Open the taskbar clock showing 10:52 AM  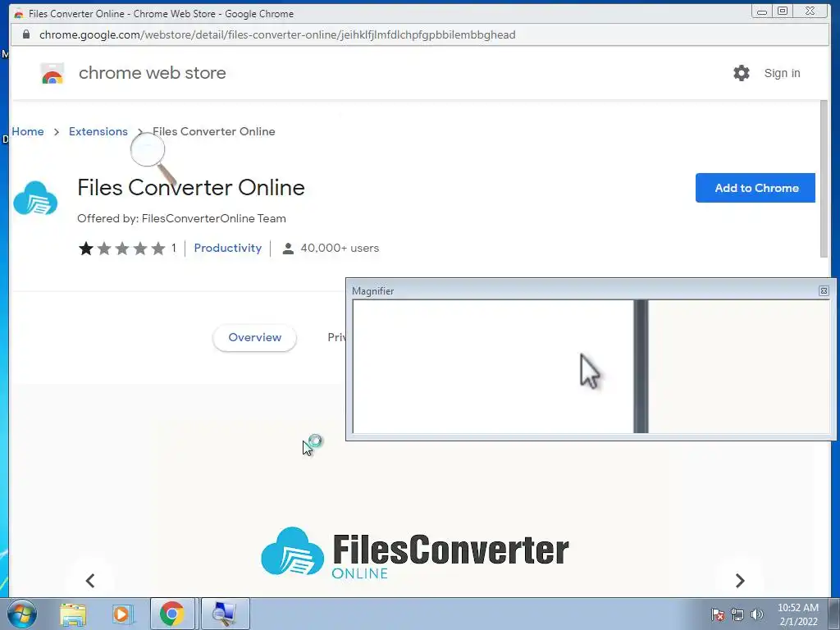797,614
